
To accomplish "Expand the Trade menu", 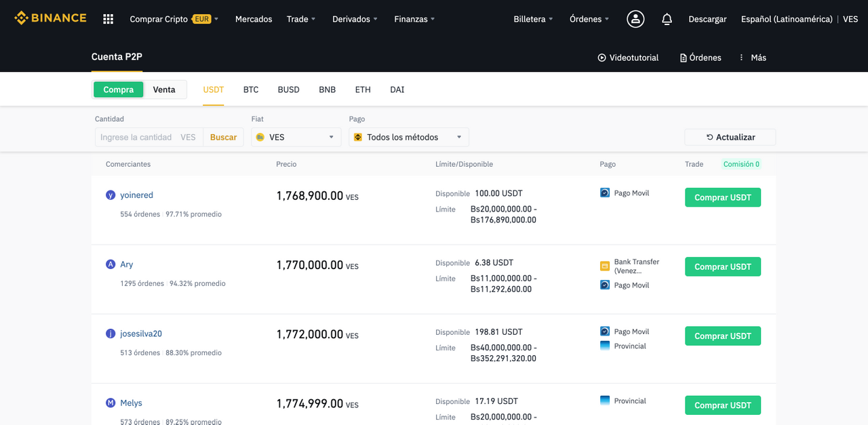I will click(x=301, y=19).
